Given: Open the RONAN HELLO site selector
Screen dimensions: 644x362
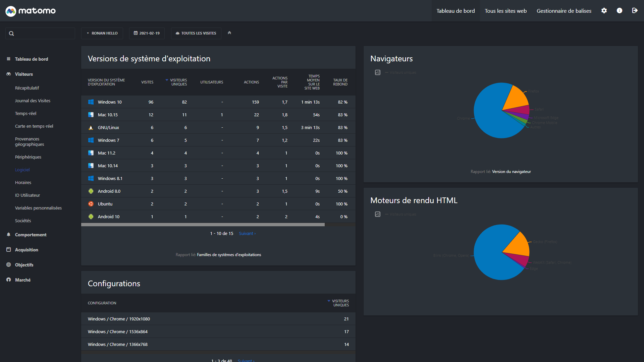Looking at the screenshot, I should (x=102, y=33).
